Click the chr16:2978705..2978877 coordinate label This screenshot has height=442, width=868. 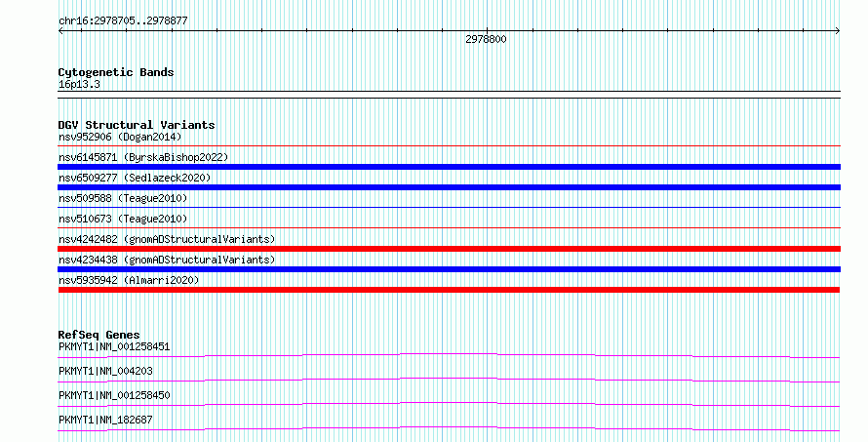point(123,21)
